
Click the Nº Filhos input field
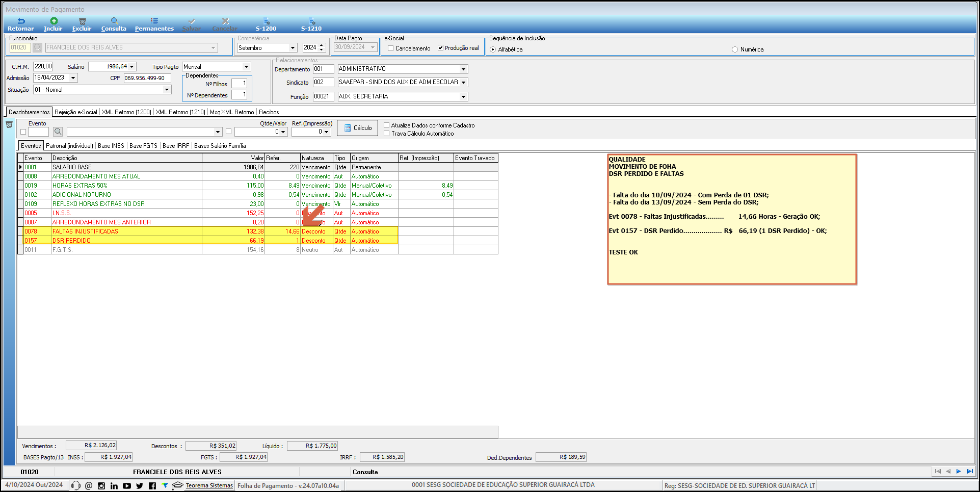pyautogui.click(x=239, y=83)
